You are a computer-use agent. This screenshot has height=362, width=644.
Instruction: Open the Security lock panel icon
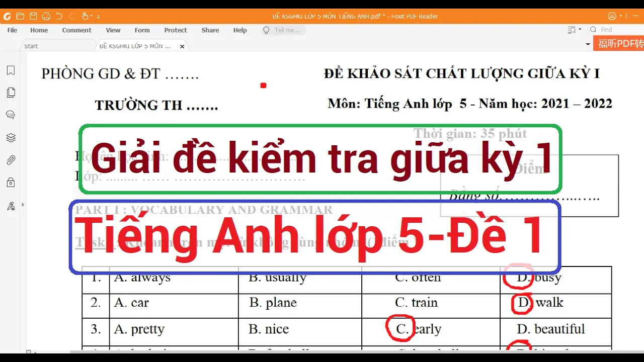point(11,183)
